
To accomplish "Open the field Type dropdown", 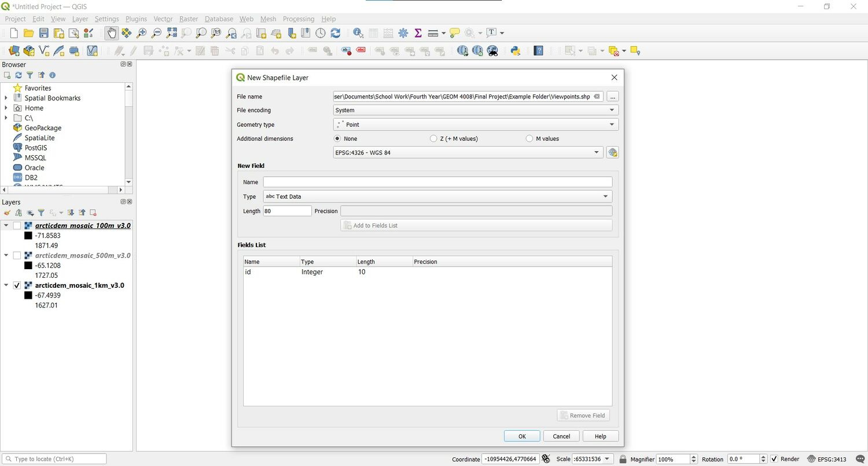I will pos(605,196).
